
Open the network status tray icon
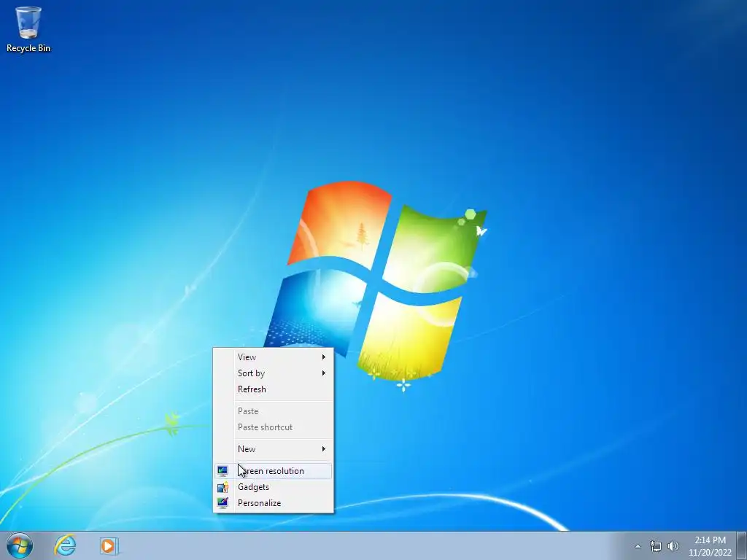[656, 546]
